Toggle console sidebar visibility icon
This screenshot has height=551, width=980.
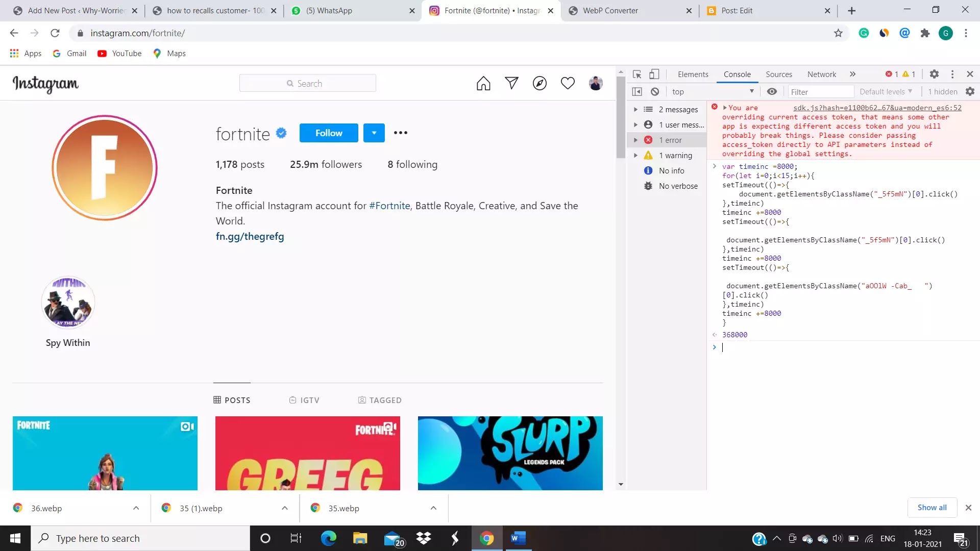637,92
